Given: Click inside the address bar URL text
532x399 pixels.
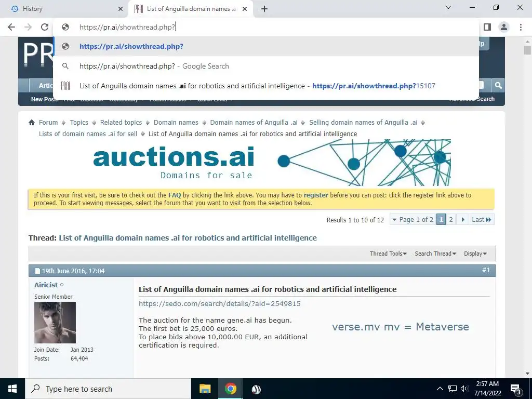Looking at the screenshot, I should [x=127, y=27].
